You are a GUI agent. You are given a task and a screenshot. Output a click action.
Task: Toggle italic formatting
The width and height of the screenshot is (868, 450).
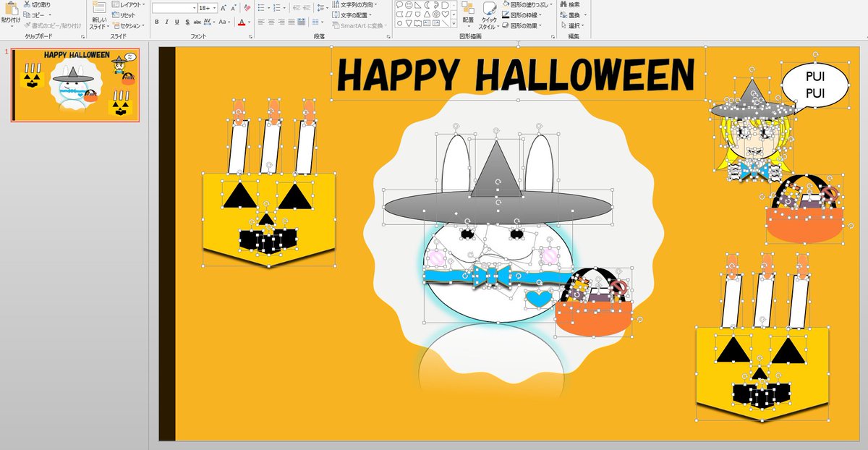click(166, 22)
